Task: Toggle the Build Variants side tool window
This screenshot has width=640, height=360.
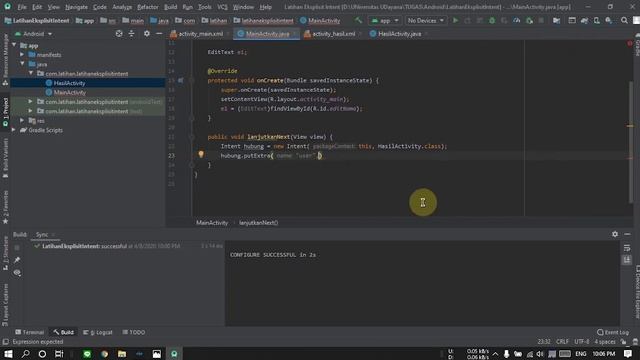Action: (x=5, y=158)
